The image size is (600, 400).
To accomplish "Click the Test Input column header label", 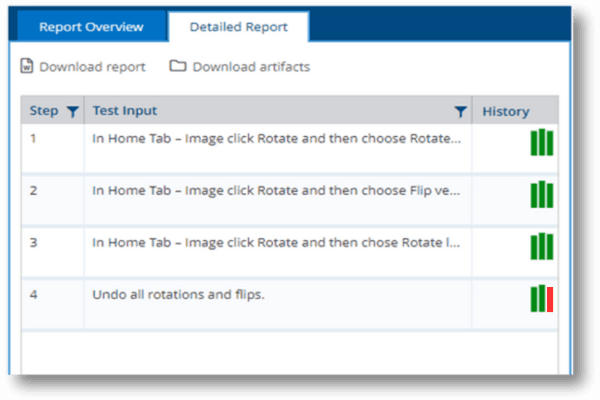I will coord(125,112).
